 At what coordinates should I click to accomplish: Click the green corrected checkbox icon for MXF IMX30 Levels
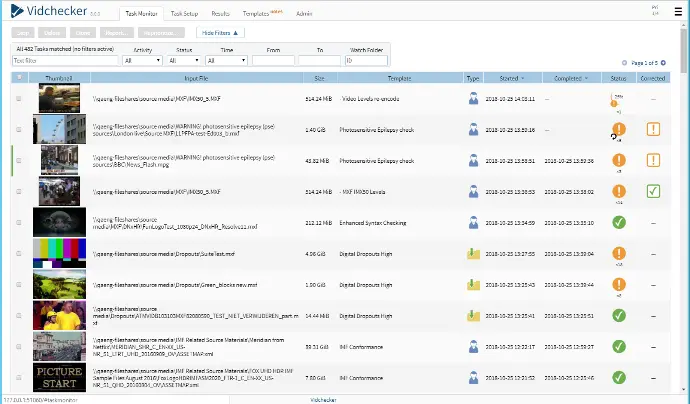pos(654,191)
